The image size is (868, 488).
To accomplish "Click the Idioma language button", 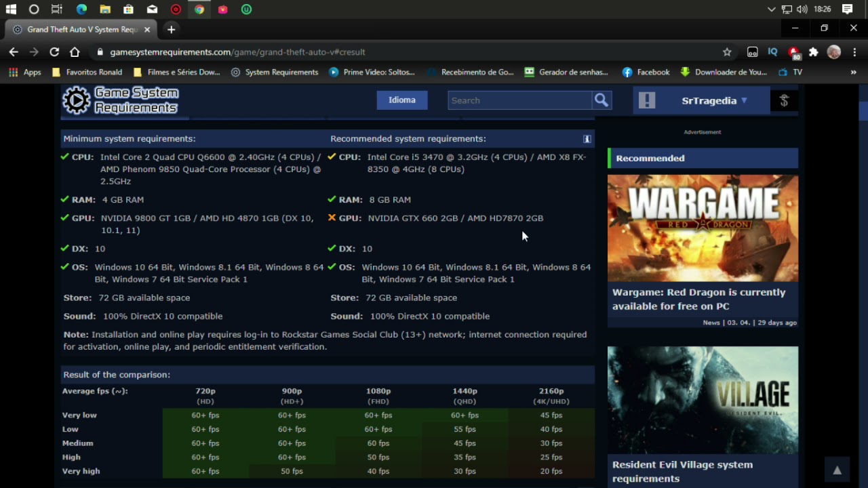I will pos(402,100).
